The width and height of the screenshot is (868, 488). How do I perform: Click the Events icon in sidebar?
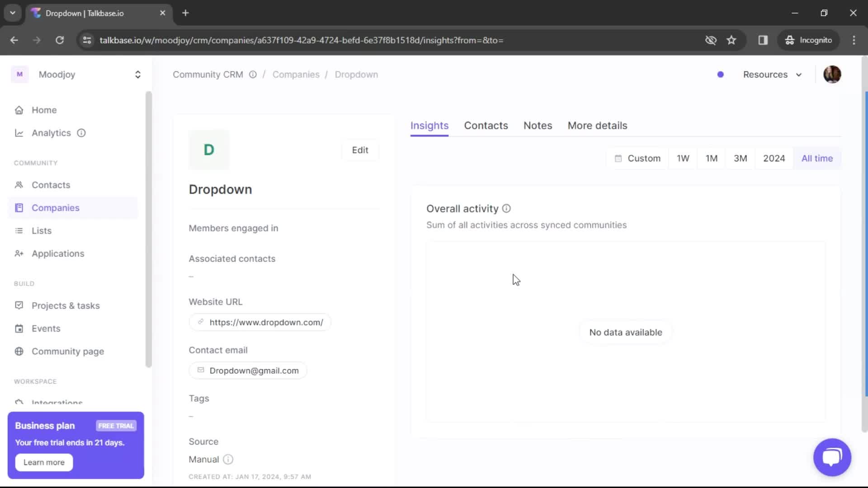pyautogui.click(x=19, y=328)
